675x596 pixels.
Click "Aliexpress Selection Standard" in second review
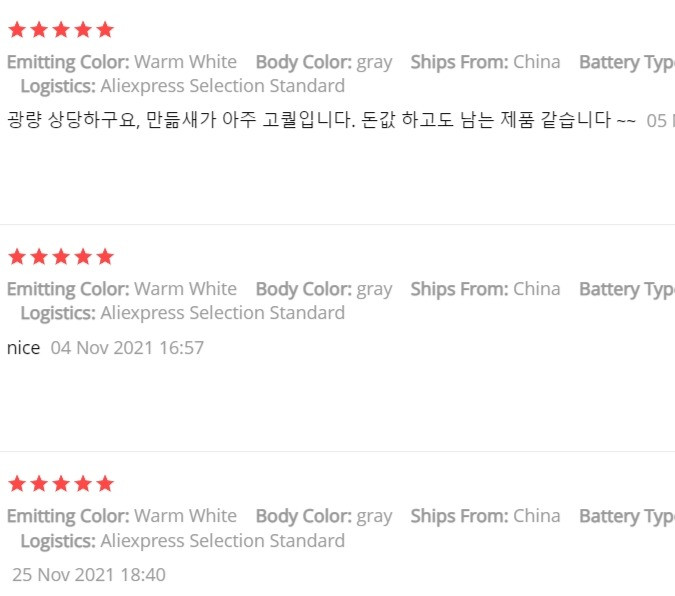[x=223, y=313]
